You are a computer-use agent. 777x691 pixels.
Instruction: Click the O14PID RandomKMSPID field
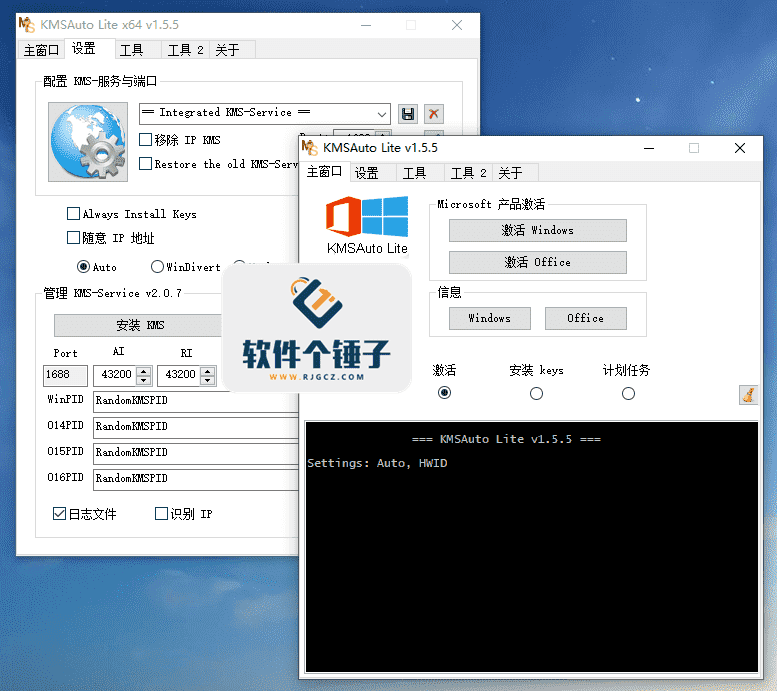[196, 427]
